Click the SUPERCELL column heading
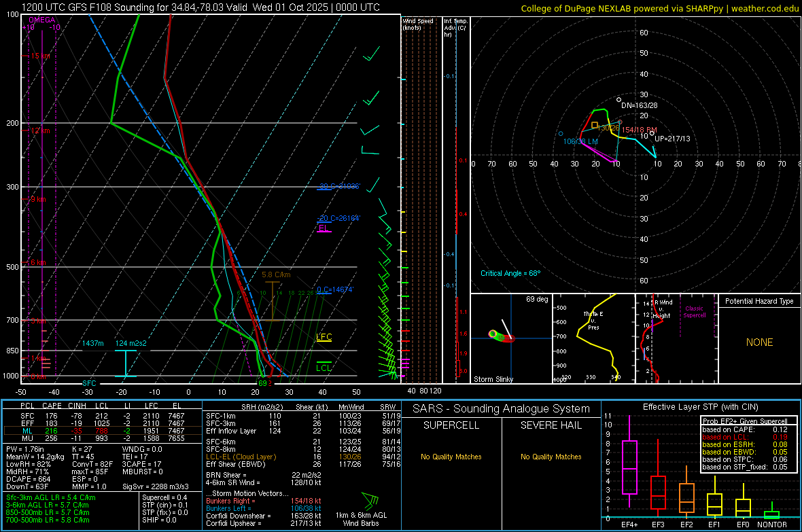This screenshot has width=802, height=532. tap(451, 425)
